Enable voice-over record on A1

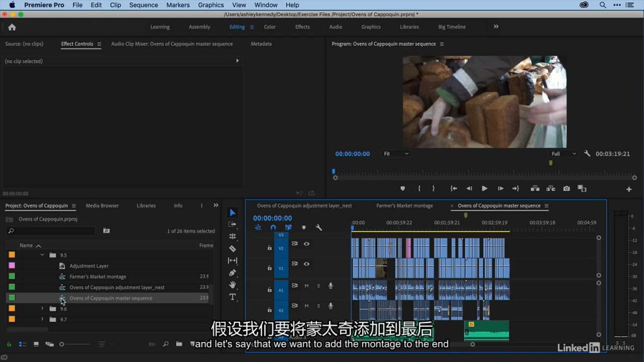click(x=331, y=286)
